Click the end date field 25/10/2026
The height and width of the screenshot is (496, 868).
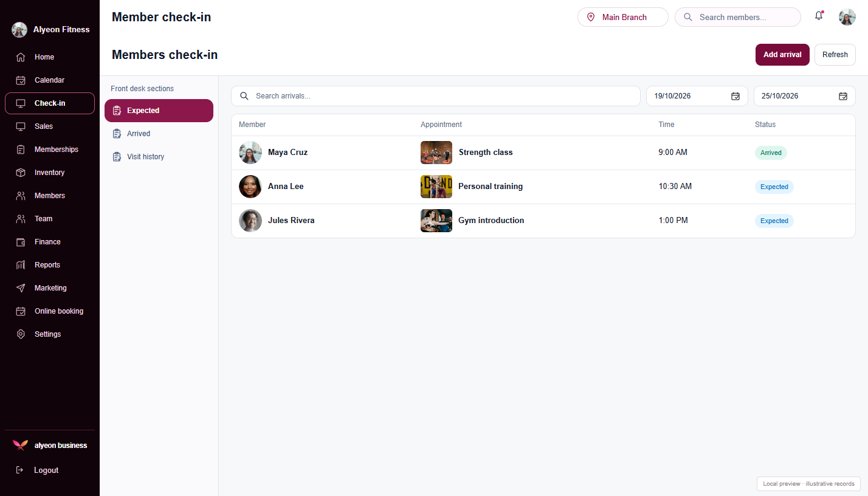point(805,96)
